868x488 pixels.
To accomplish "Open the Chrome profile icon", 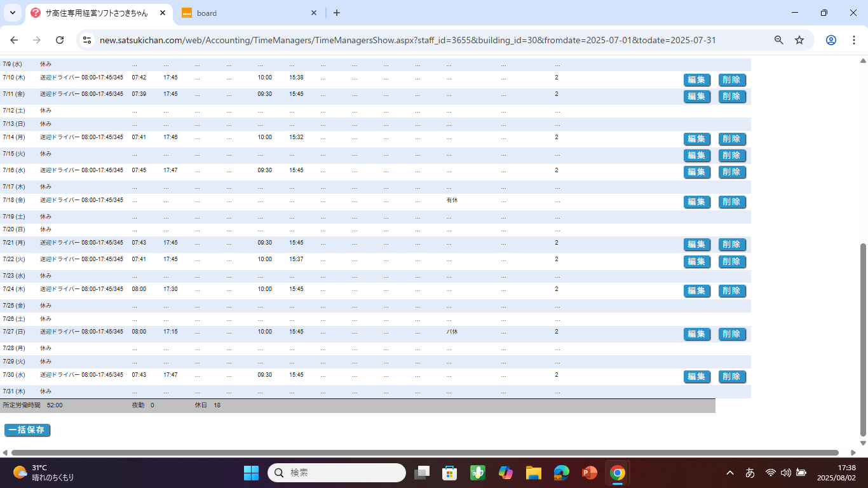I will (831, 40).
